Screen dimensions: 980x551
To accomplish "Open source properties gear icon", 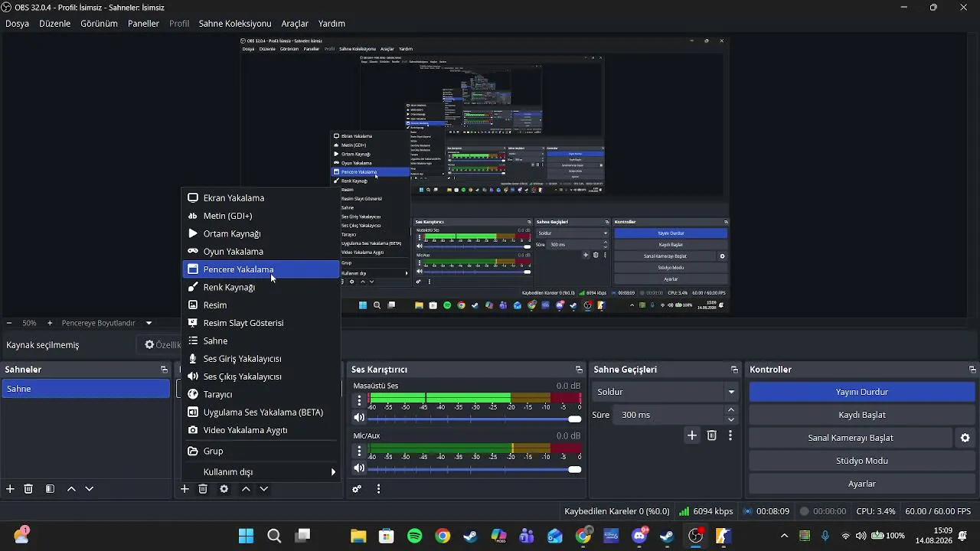I will coord(224,489).
